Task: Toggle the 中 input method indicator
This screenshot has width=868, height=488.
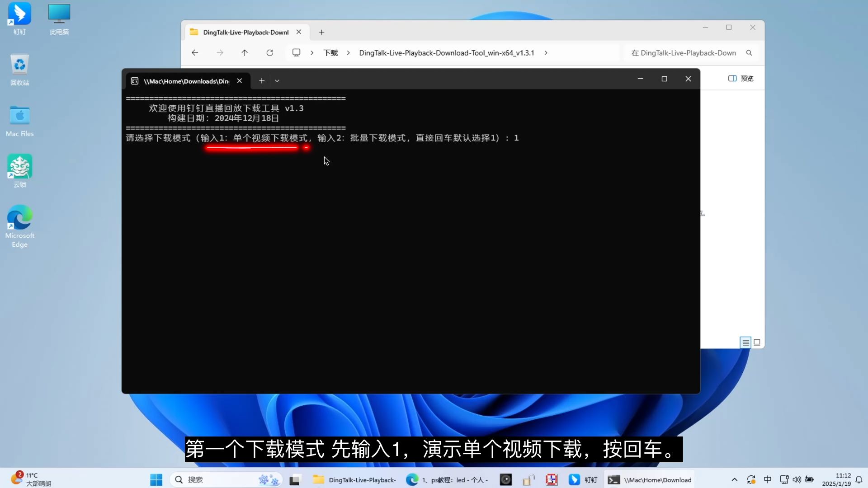Action: [768, 479]
